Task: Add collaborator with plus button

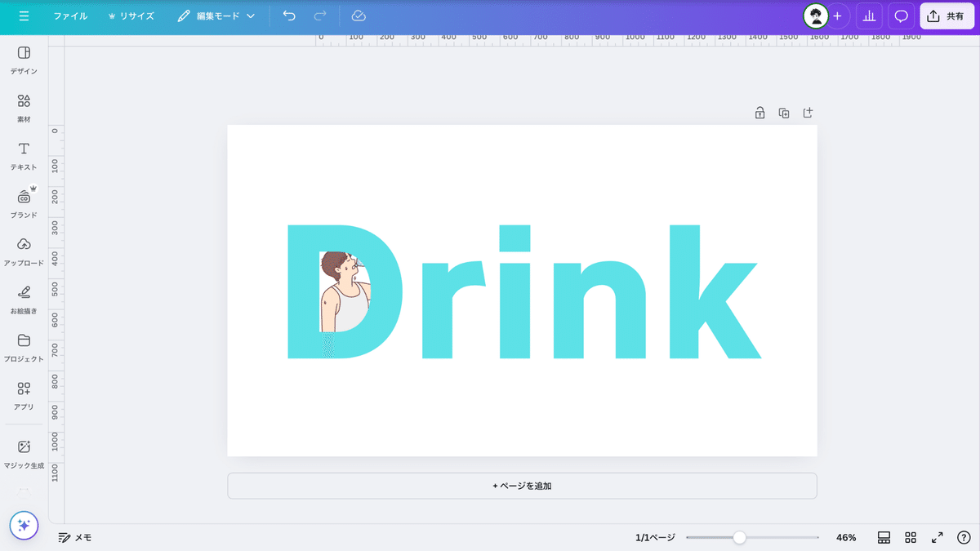Action: 837,16
